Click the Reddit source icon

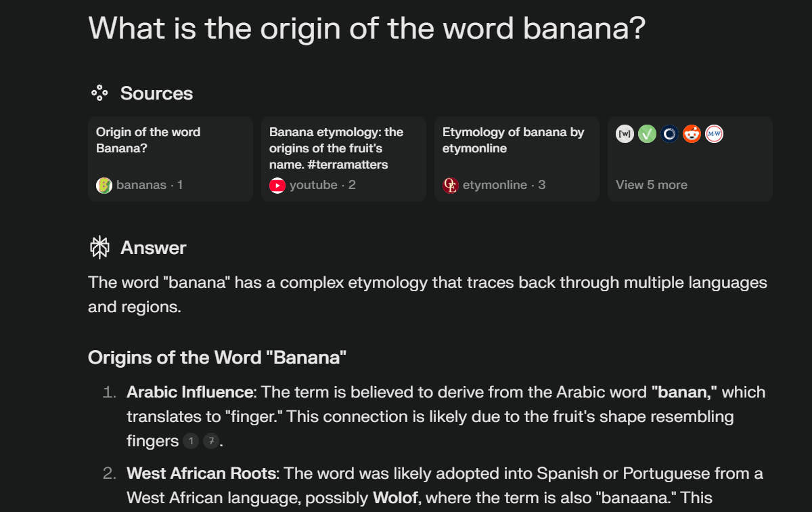tap(692, 134)
